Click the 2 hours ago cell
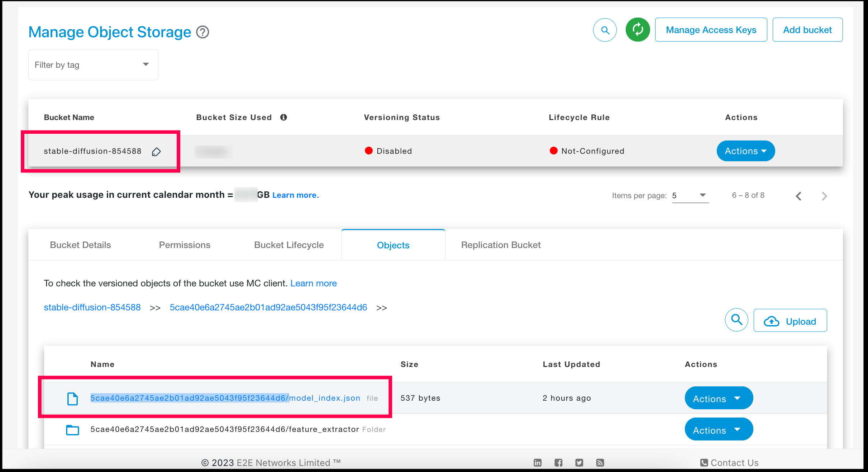The height and width of the screenshot is (472, 868). [x=567, y=398]
